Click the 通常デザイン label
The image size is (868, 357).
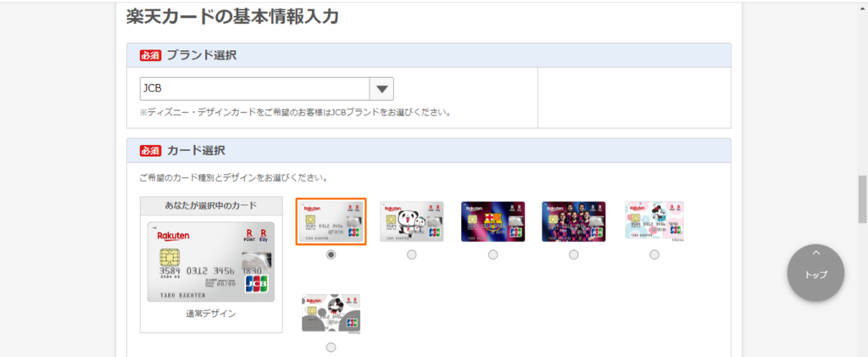(x=211, y=314)
